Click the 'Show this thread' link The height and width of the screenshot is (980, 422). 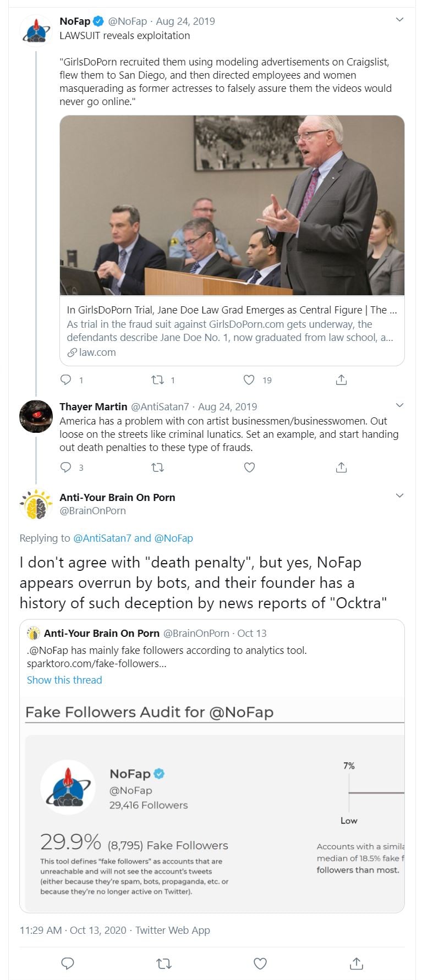coord(64,680)
